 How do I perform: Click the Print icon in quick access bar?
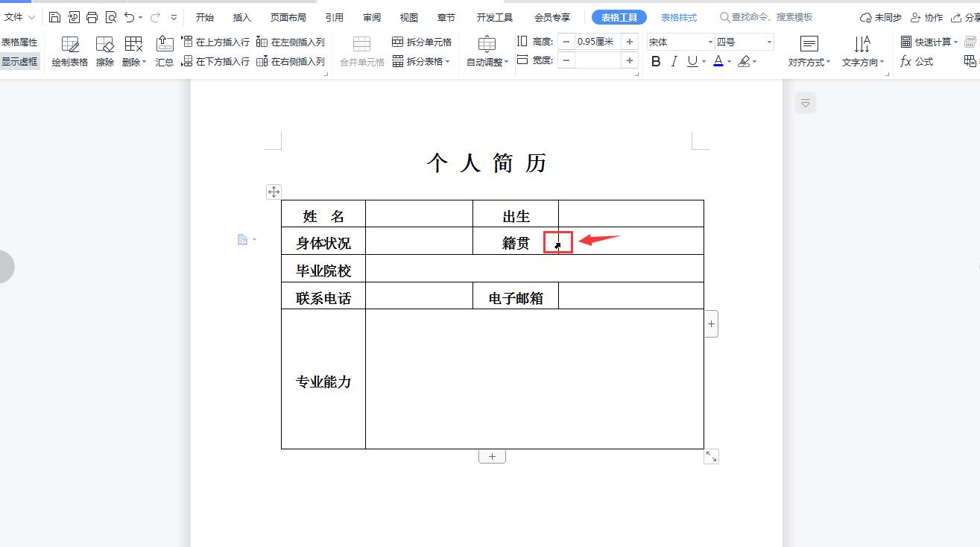[x=92, y=17]
